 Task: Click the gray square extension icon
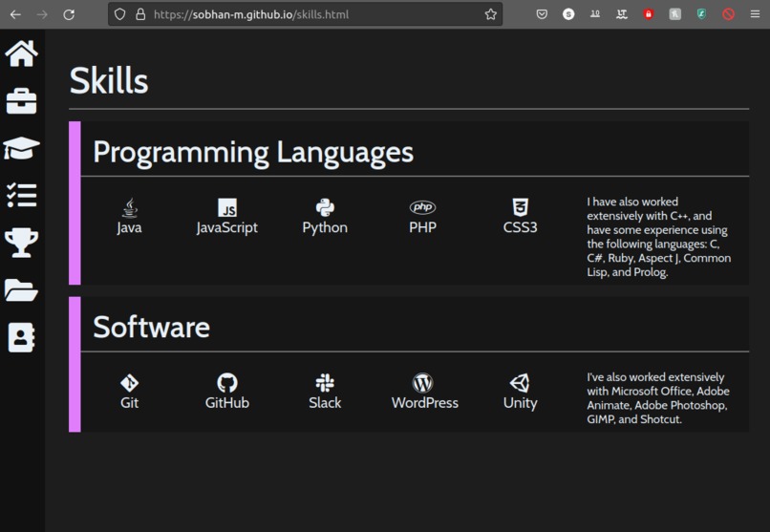(x=675, y=14)
